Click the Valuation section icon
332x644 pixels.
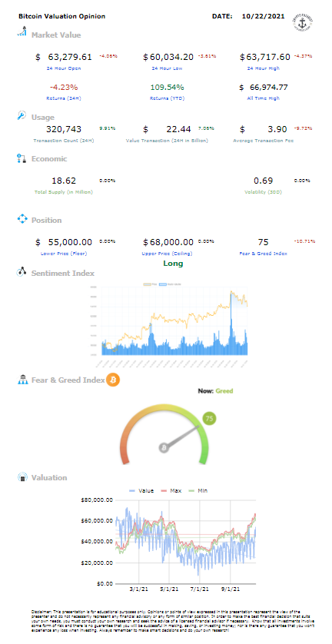pos(22,477)
